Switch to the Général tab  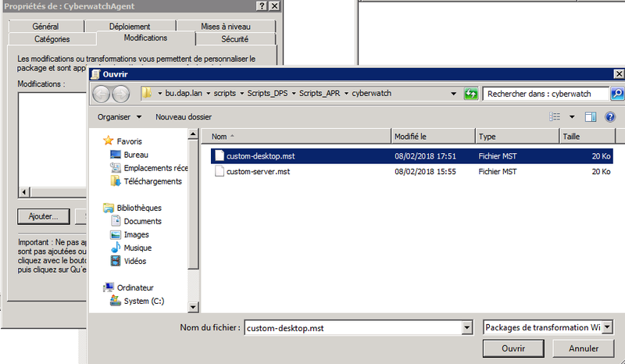pos(46,27)
